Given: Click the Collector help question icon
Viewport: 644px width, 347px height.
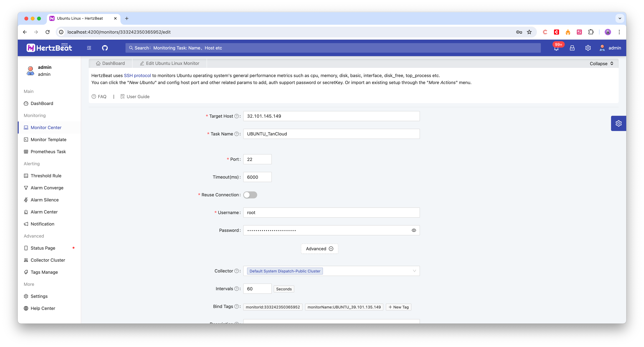Looking at the screenshot, I should [x=236, y=271].
